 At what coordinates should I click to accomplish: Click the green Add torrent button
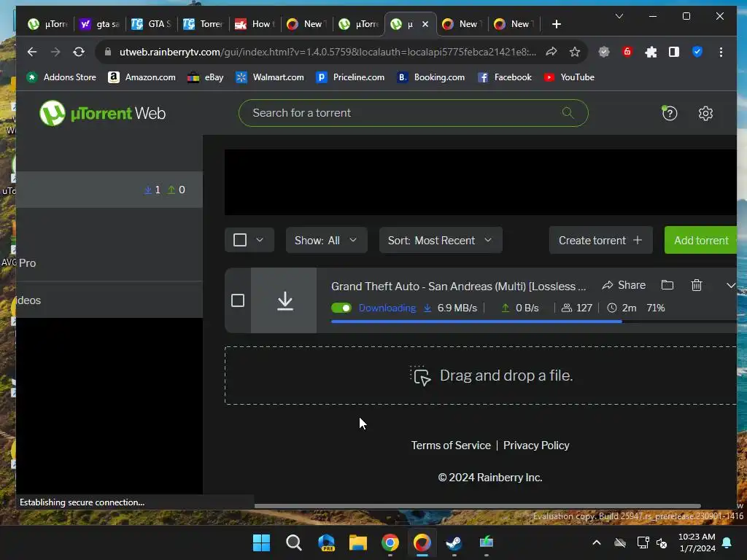click(701, 240)
